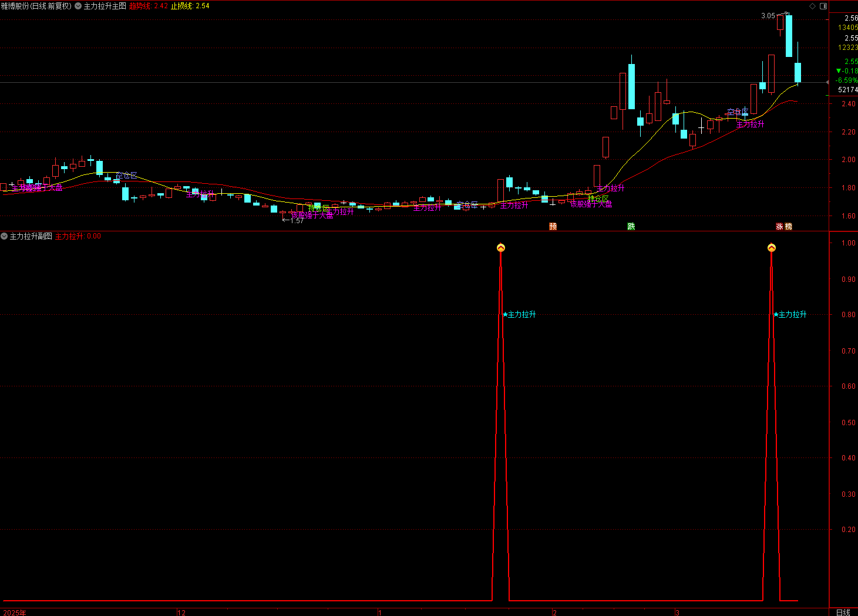Image resolution: width=858 pixels, height=616 pixels.
Task: Open the 主力拉升副图 indicator dropdown arrow
Action: (4, 236)
